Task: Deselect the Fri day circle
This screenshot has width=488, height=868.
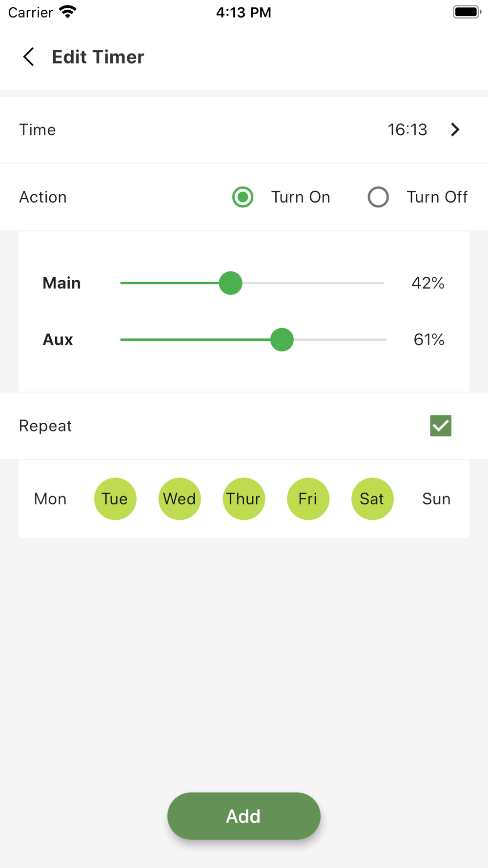Action: (308, 499)
